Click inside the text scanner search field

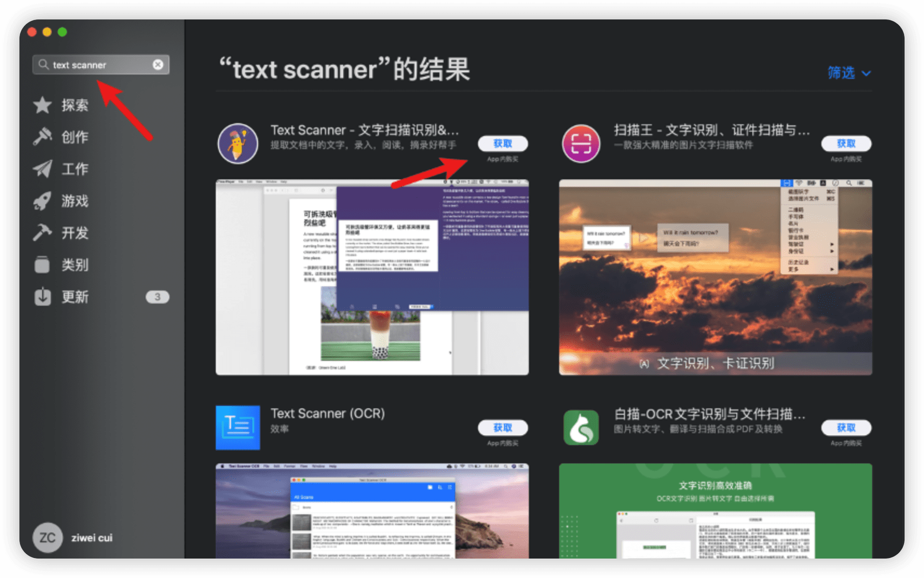[100, 65]
